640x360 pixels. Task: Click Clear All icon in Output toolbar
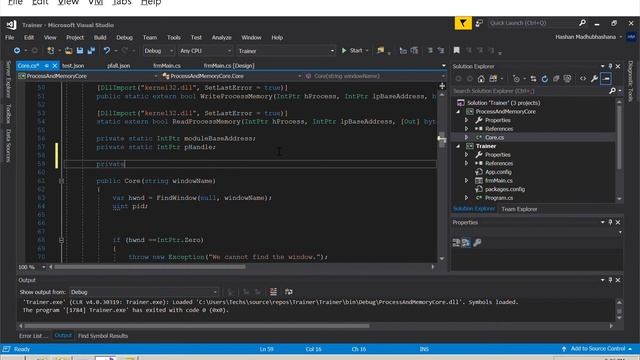coord(273,292)
